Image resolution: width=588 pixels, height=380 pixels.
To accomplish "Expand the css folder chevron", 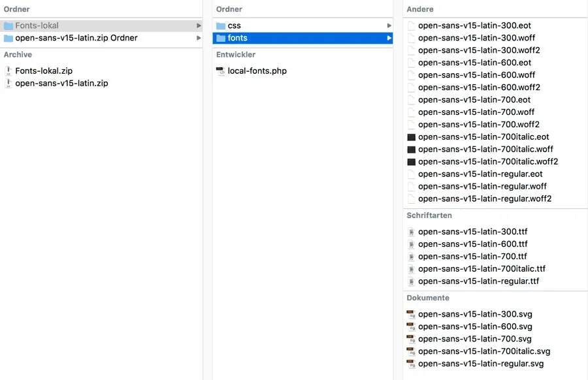I will [389, 25].
